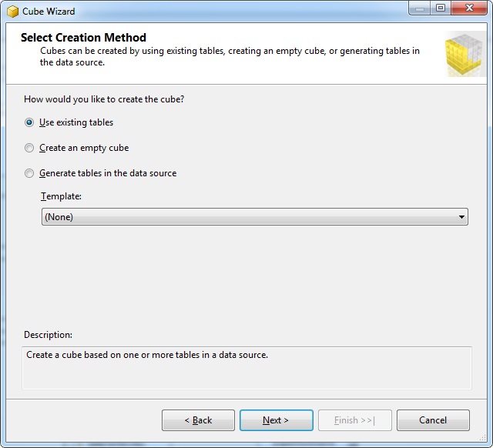This screenshot has width=493, height=448.
Task: Cancel the Cube Wizard
Action: click(433, 420)
